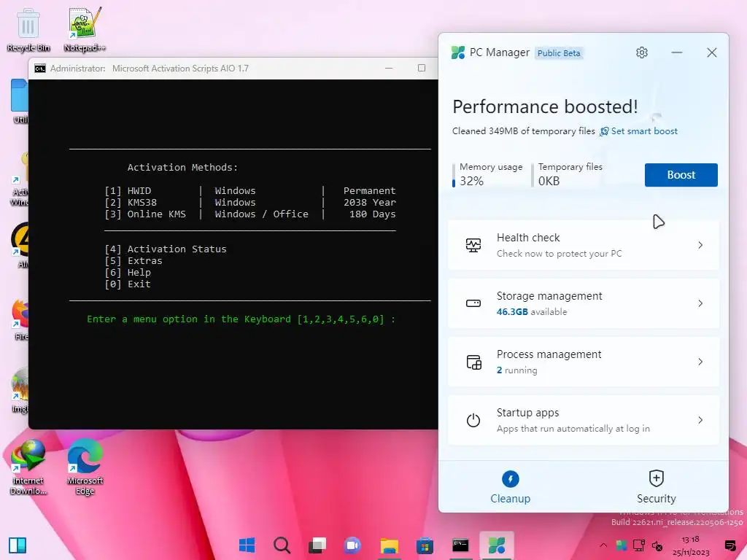Click the [4] Activation Status line
Viewport: 747px width, 560px height.
point(166,249)
